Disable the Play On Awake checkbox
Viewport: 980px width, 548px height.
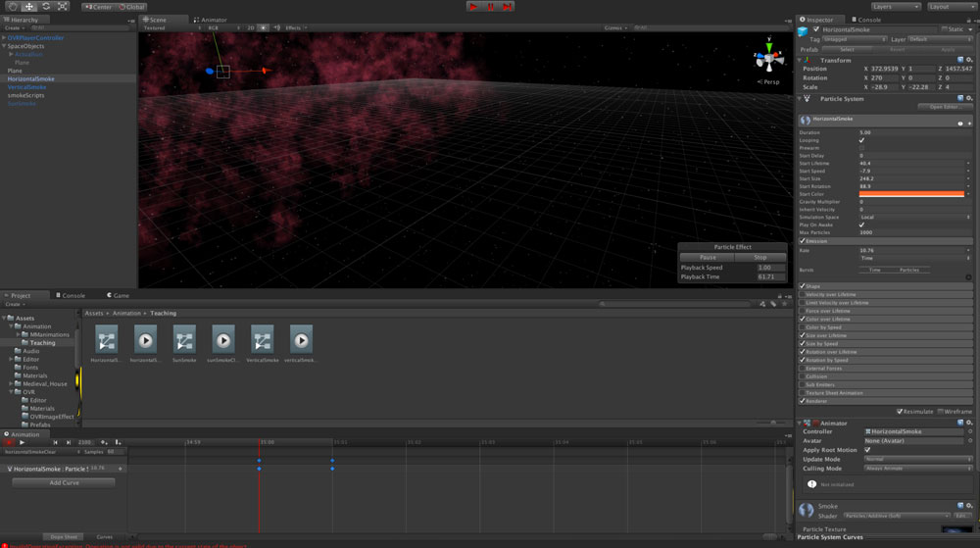tap(861, 224)
